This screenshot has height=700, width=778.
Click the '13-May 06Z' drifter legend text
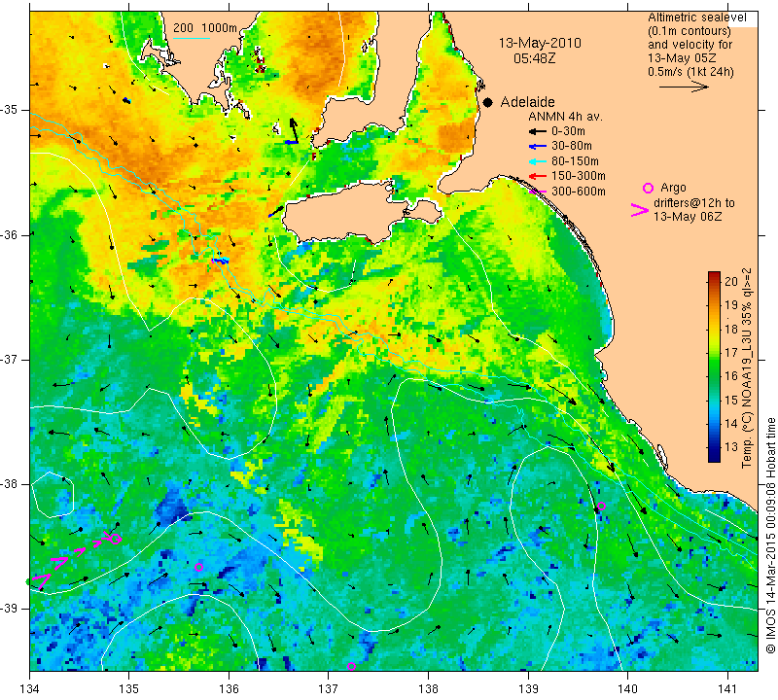point(688,217)
